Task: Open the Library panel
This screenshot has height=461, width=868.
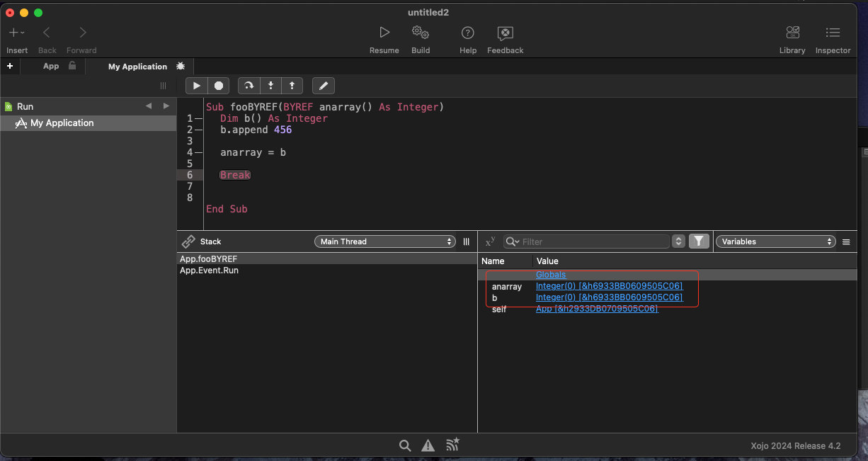Action: coord(792,33)
